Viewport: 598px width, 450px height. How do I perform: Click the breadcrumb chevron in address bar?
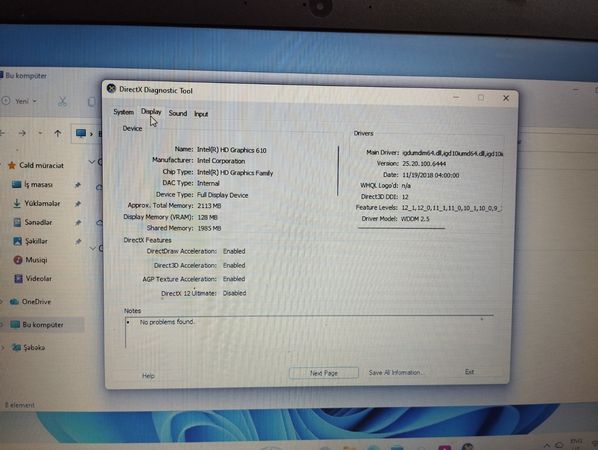(91, 134)
